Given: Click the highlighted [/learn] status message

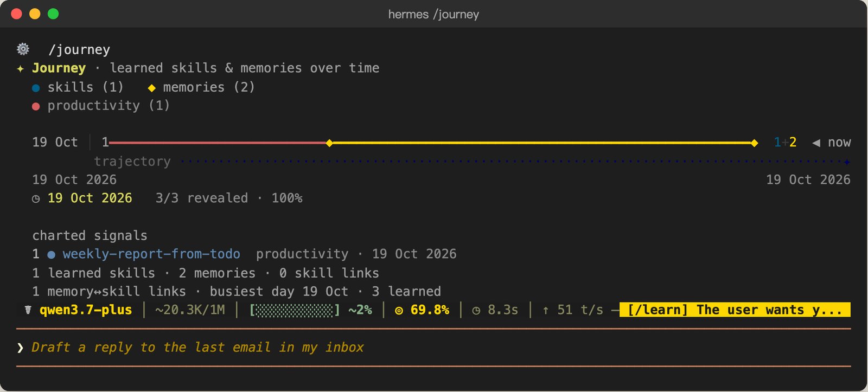Looking at the screenshot, I should coord(735,310).
